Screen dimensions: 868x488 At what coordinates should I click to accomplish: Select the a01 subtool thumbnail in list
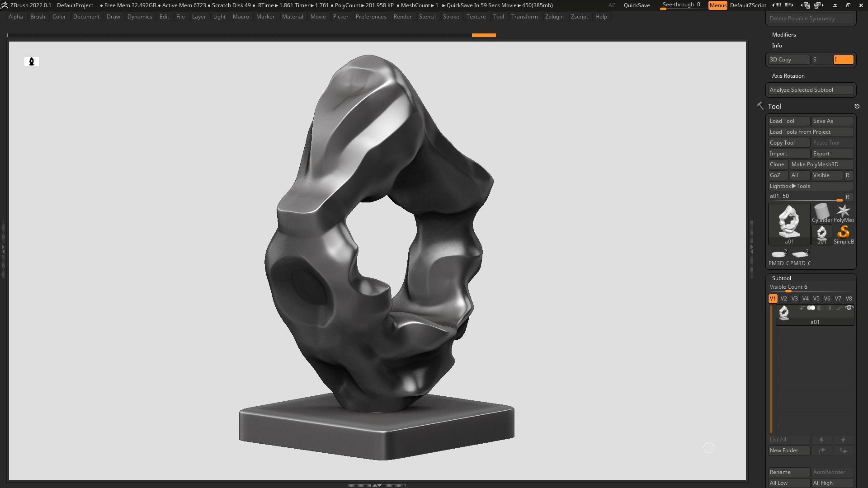[784, 313]
